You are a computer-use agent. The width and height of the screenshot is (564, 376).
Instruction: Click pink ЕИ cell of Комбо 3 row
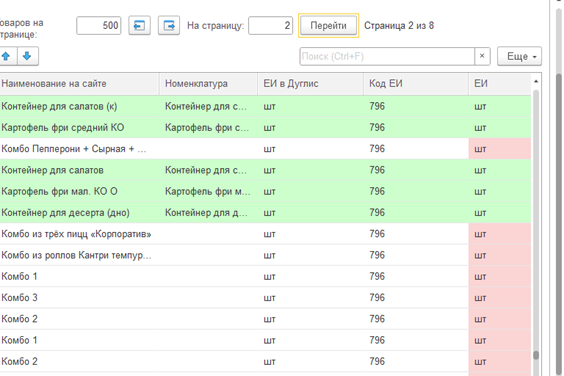(x=500, y=298)
